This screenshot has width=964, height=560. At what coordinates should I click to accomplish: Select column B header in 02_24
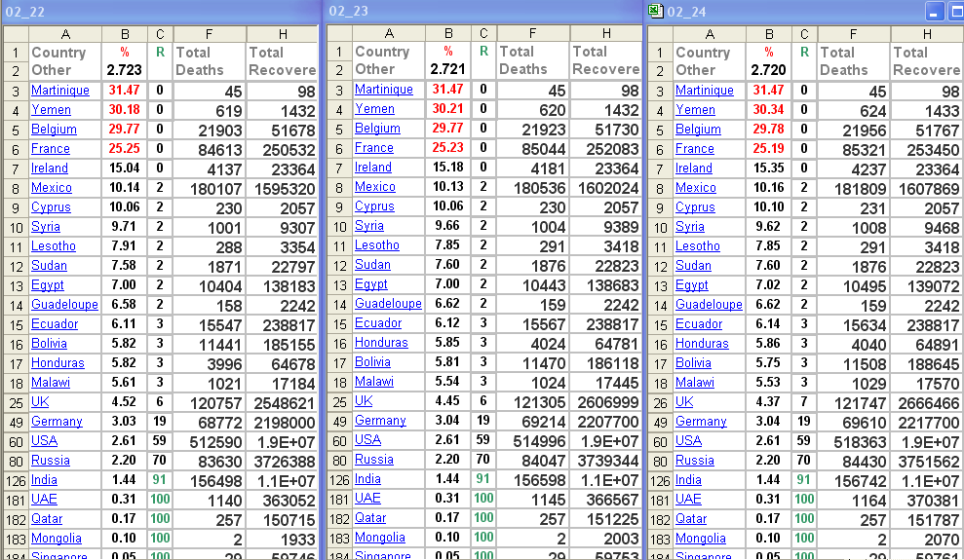769,34
